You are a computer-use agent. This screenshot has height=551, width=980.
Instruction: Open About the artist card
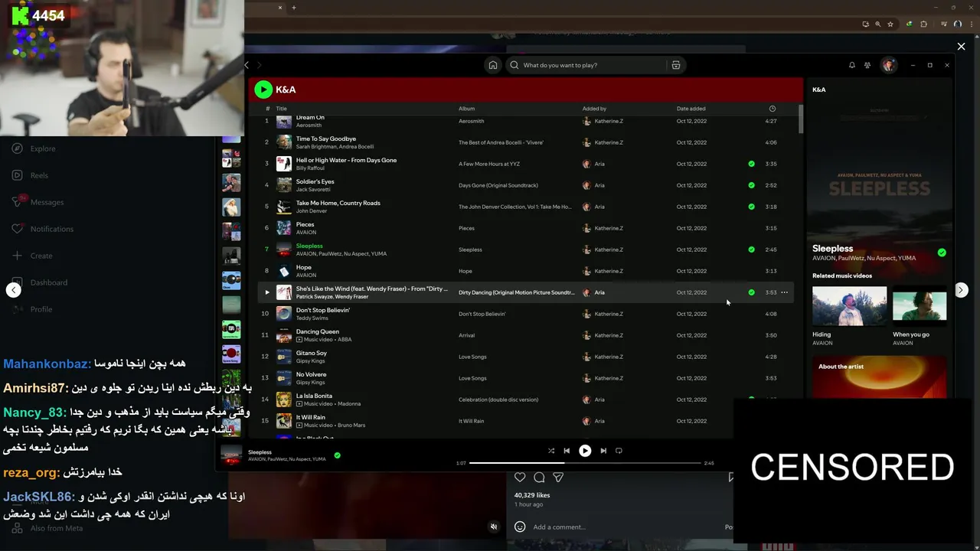pyautogui.click(x=879, y=377)
